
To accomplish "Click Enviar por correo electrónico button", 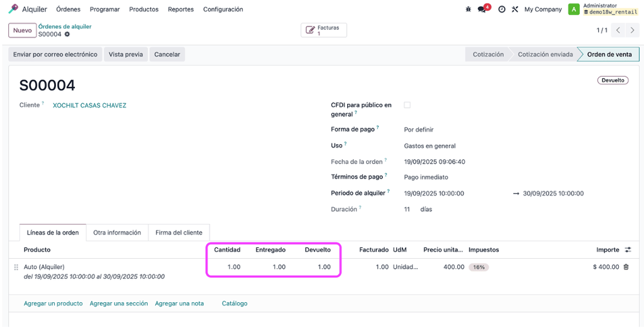I will pos(55,54).
